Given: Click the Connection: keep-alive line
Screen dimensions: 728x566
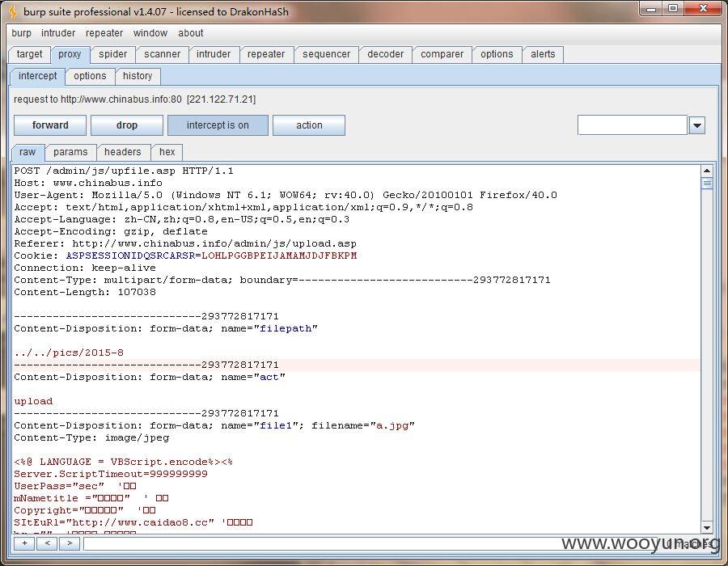Looking at the screenshot, I should click(x=85, y=268).
